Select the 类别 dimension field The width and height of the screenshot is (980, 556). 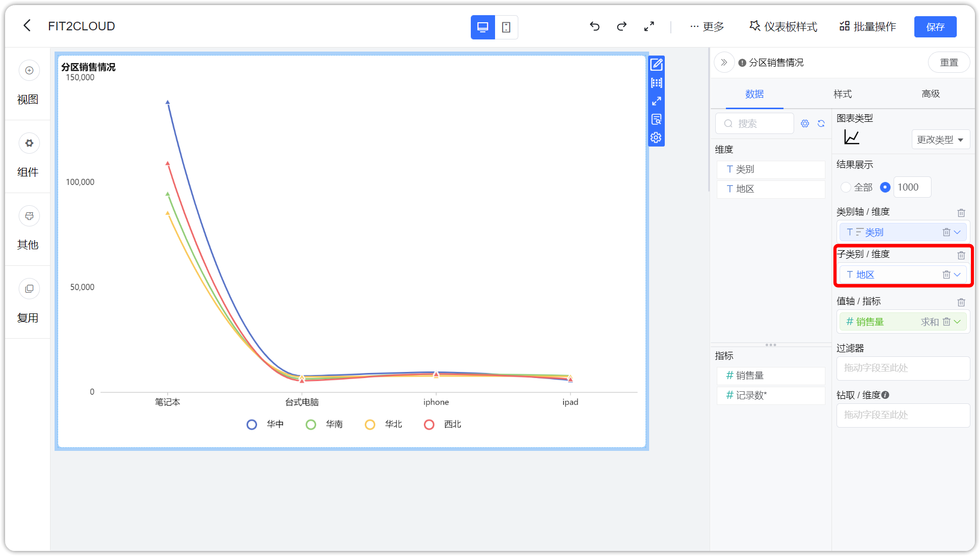click(x=771, y=169)
